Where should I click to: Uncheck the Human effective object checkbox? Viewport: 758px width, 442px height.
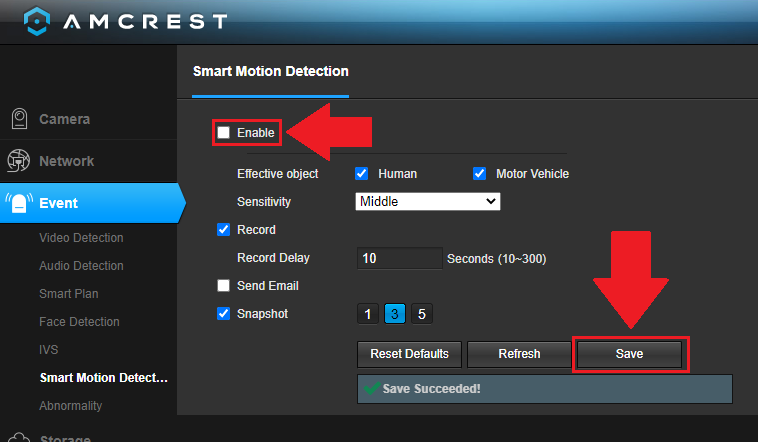pyautogui.click(x=362, y=174)
